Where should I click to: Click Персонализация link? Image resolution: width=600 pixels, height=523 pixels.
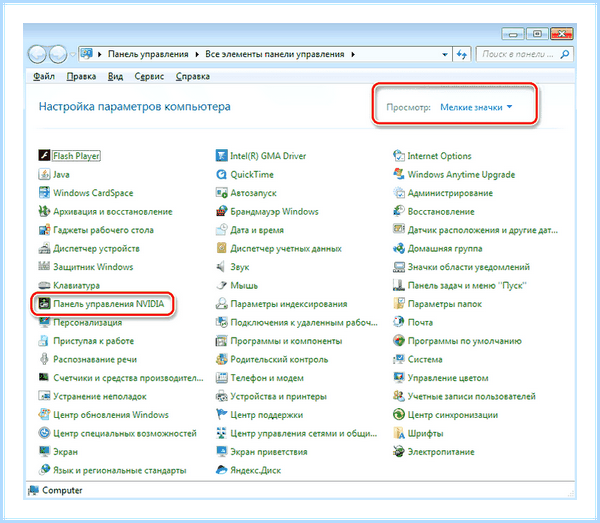87,322
